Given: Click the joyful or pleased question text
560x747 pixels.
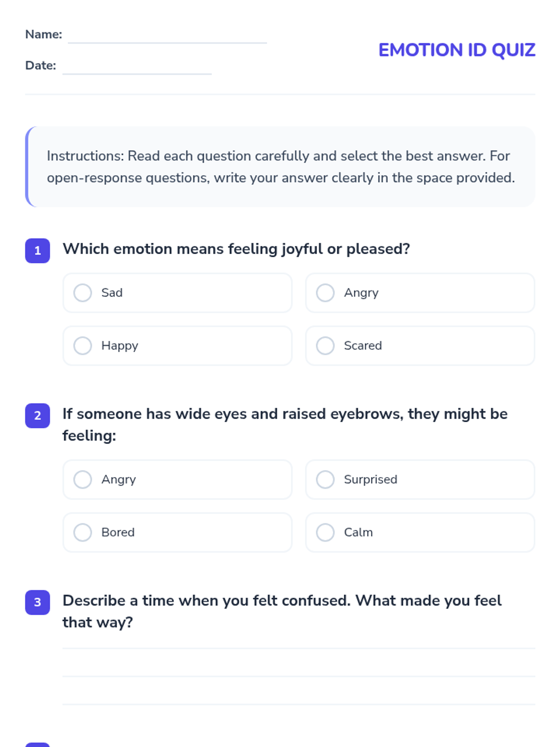Looking at the screenshot, I should 236,249.
